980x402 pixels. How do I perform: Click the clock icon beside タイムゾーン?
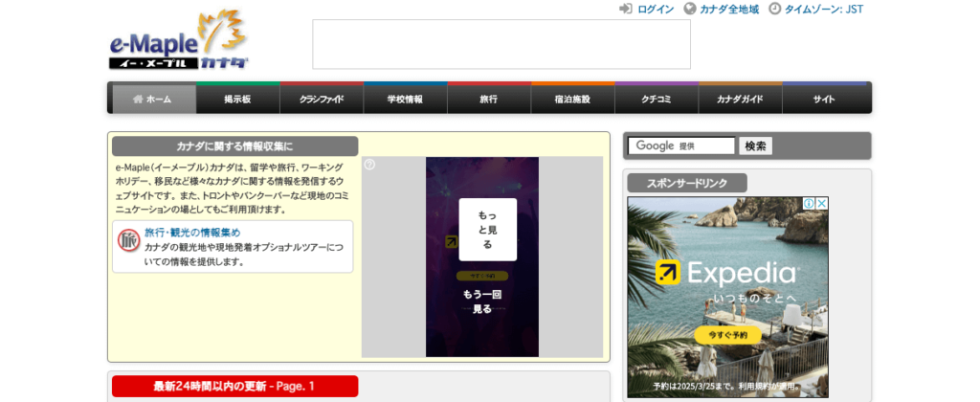(x=774, y=9)
